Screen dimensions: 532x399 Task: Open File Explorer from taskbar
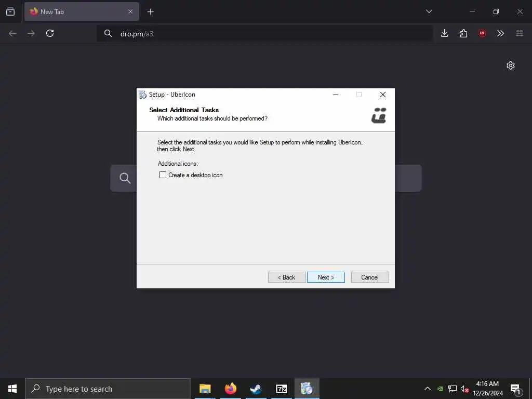205,389
